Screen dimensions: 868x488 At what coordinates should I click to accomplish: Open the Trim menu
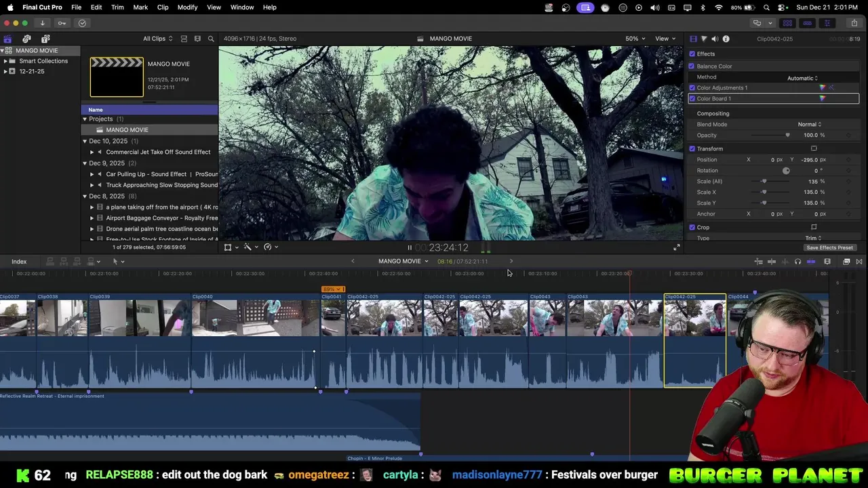tap(117, 7)
